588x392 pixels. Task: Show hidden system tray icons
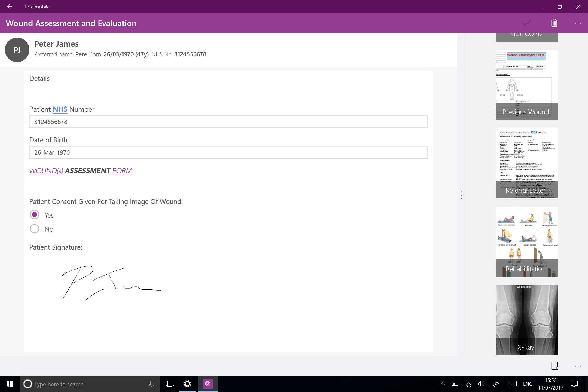[x=442, y=384]
